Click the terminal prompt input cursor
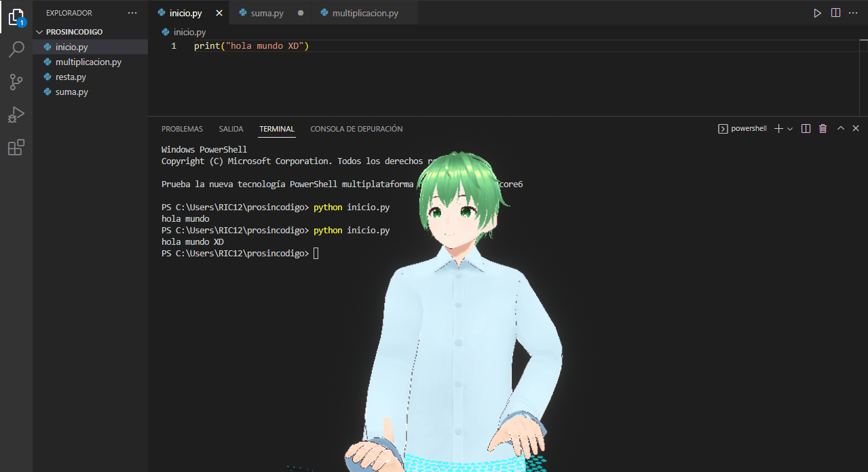The height and width of the screenshot is (472, 868). coord(316,254)
